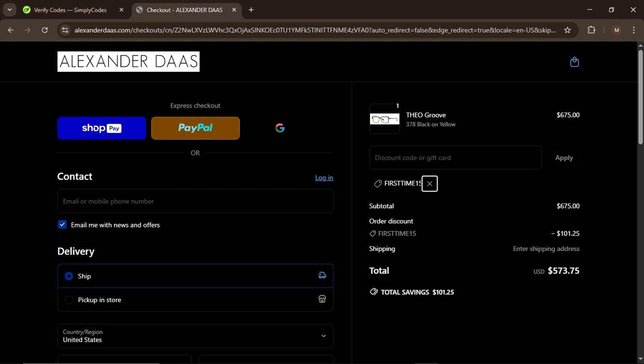Uncheck Email me with news and offers
The height and width of the screenshot is (364, 644).
pyautogui.click(x=62, y=225)
